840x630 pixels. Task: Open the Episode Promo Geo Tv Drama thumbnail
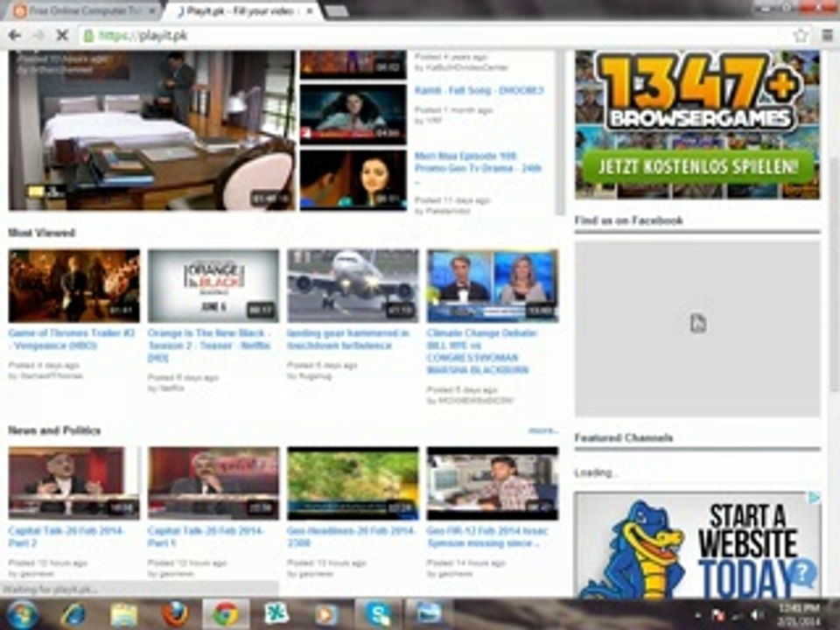353,179
